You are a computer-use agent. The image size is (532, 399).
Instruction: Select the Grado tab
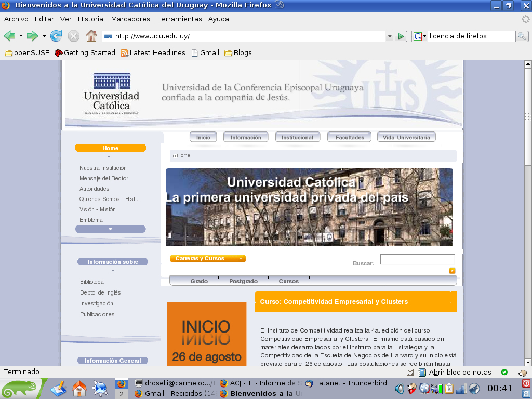[x=199, y=281]
